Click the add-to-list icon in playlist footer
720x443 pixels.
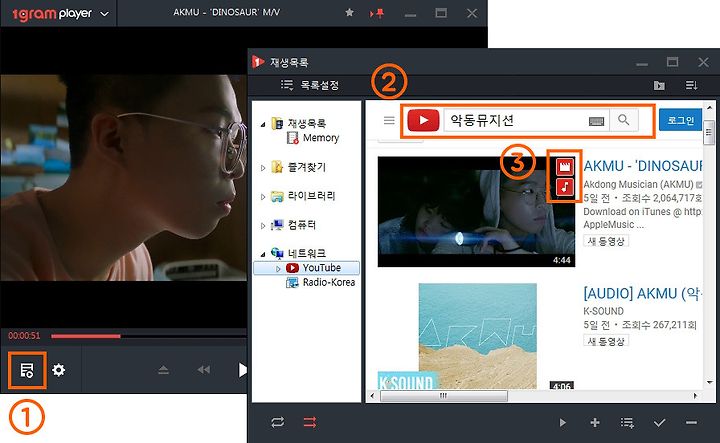[627, 422]
